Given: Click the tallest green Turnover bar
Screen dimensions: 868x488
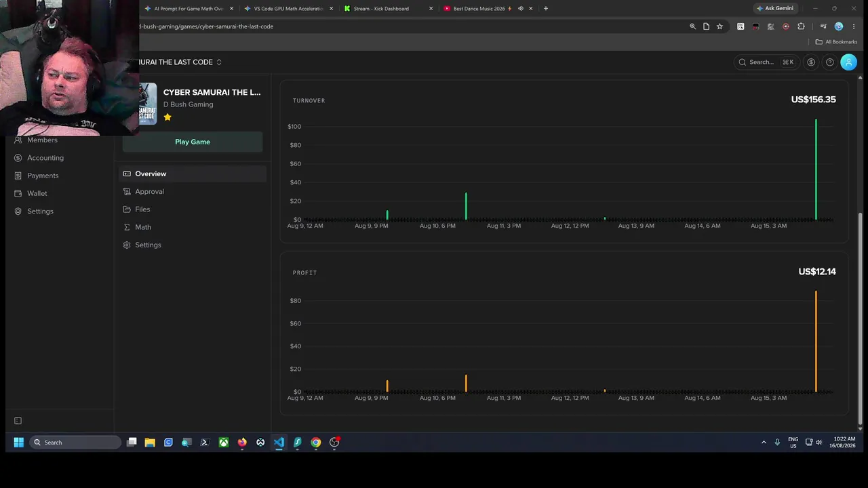Looking at the screenshot, I should [x=816, y=169].
